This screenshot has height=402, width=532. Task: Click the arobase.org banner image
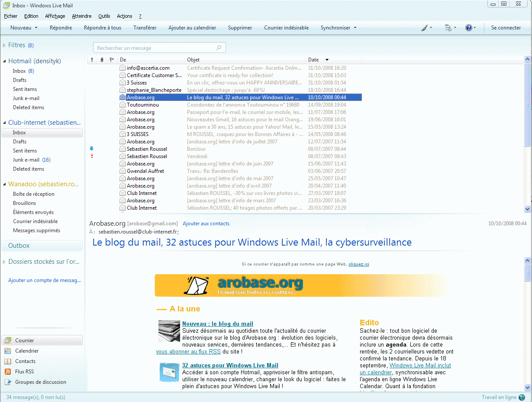pyautogui.click(x=300, y=285)
